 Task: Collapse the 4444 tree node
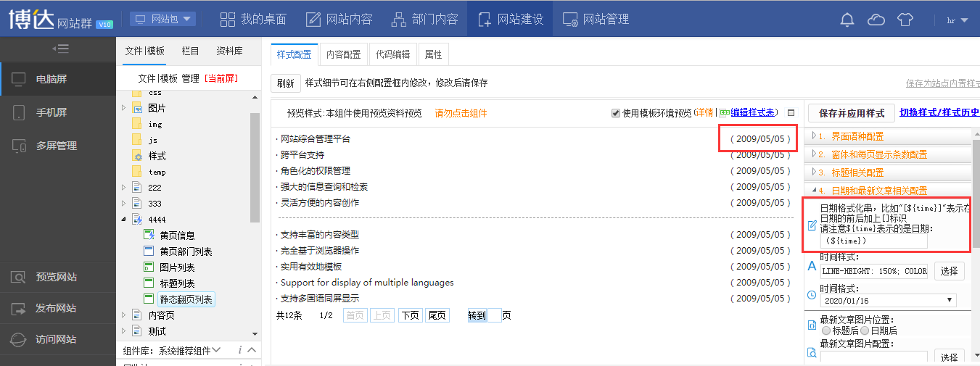click(123, 220)
